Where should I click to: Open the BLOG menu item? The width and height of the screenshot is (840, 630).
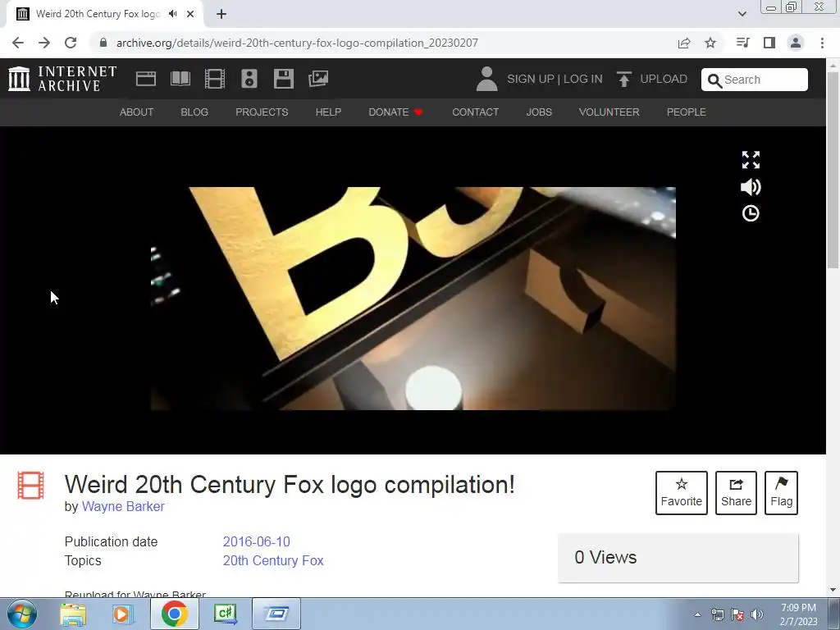point(194,112)
